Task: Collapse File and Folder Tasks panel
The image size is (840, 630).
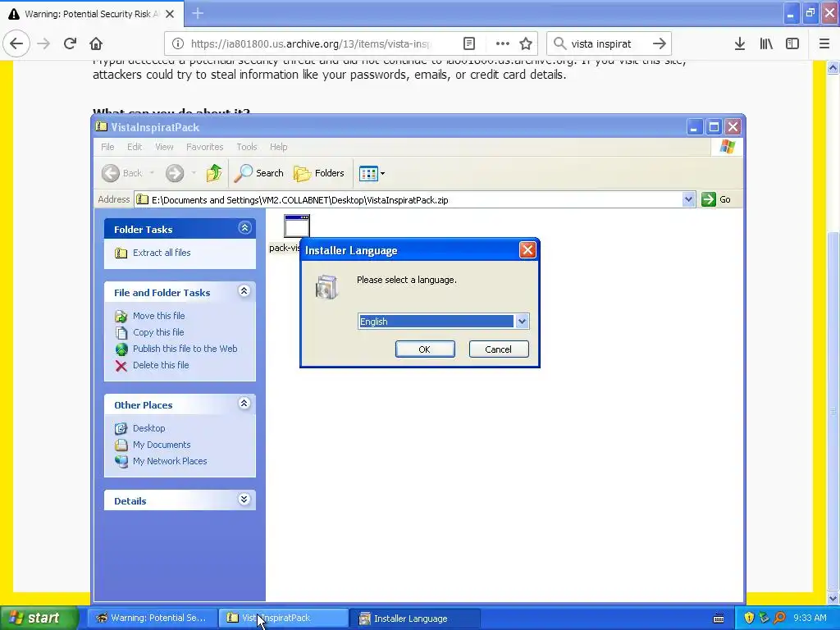Action: click(x=244, y=291)
